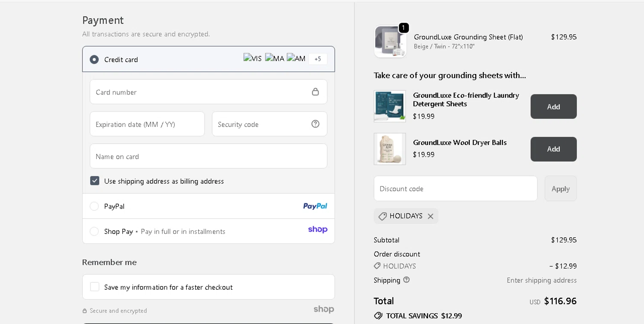Click the purple Shop logo beside Shop Pay
Image resolution: width=644 pixels, height=324 pixels.
tap(318, 230)
